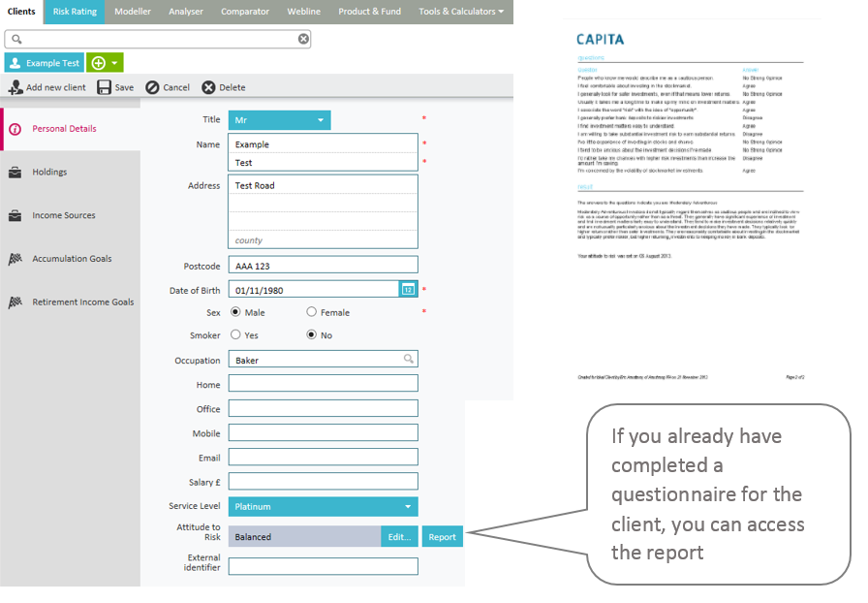
Task: Click the search magnifier icon
Action: (16, 39)
